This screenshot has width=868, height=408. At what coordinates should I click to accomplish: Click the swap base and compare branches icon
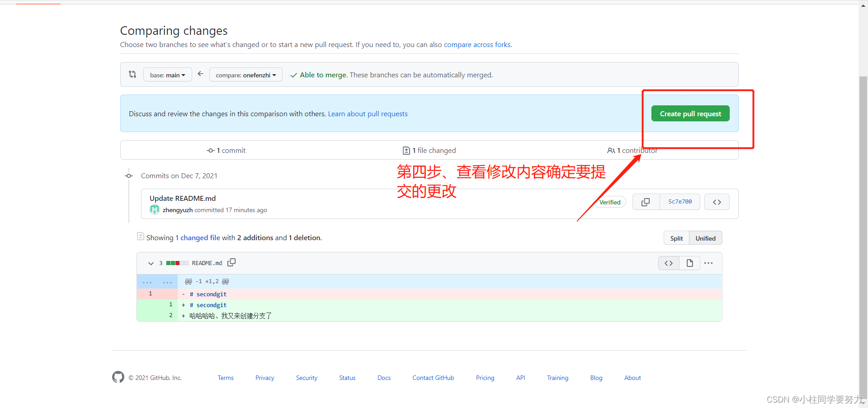point(132,74)
